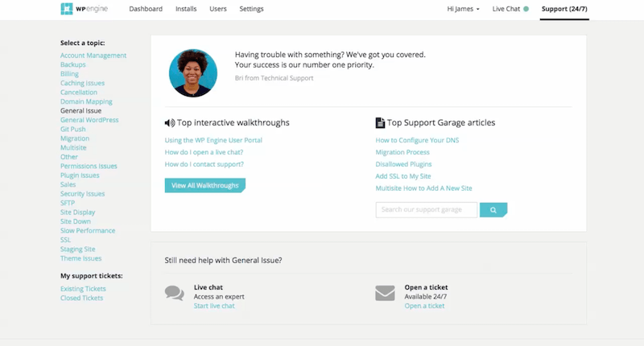Click Bri's support avatar photo

[x=193, y=73]
